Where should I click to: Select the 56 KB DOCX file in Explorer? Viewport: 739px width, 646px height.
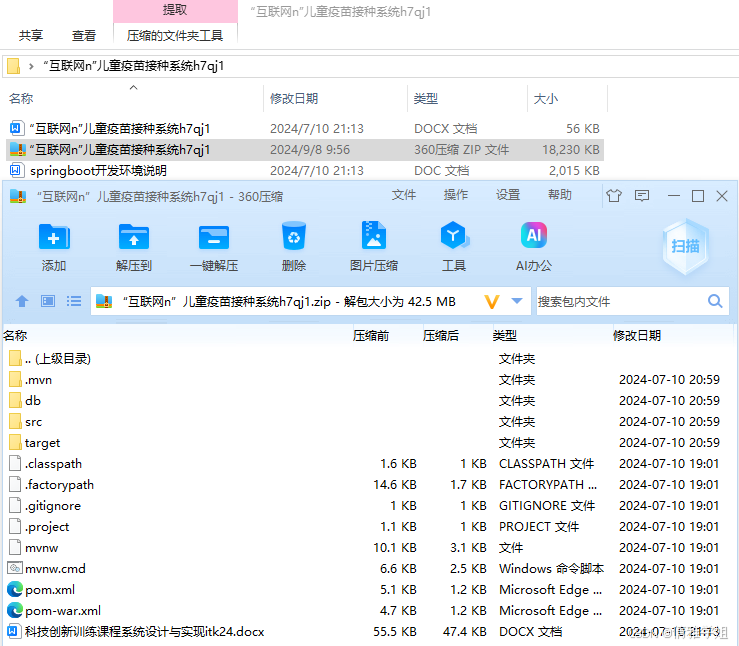[x=304, y=129]
